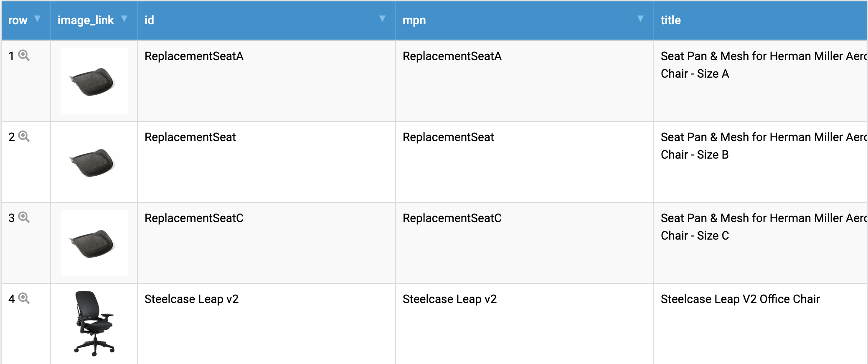Image resolution: width=868 pixels, height=364 pixels.
Task: Select the title column header
Action: 670,20
